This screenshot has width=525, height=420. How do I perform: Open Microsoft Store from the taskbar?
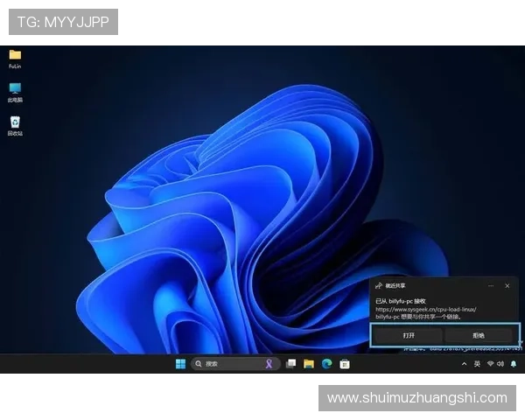(x=344, y=364)
